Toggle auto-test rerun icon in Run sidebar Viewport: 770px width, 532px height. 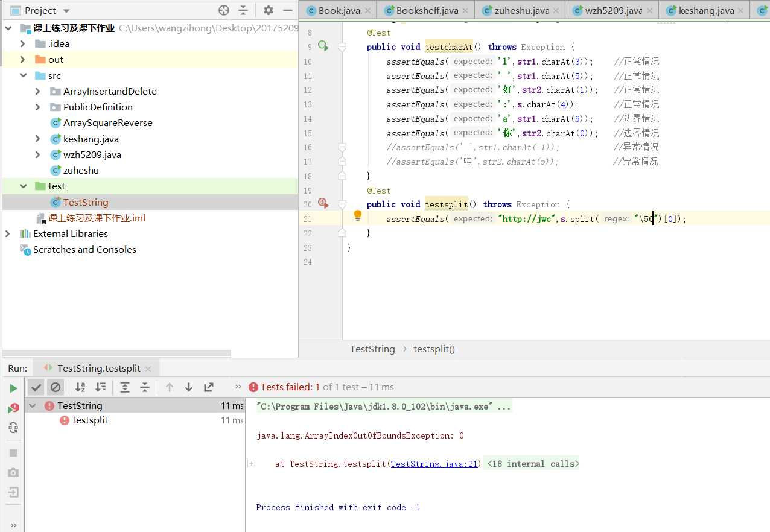coord(13,428)
